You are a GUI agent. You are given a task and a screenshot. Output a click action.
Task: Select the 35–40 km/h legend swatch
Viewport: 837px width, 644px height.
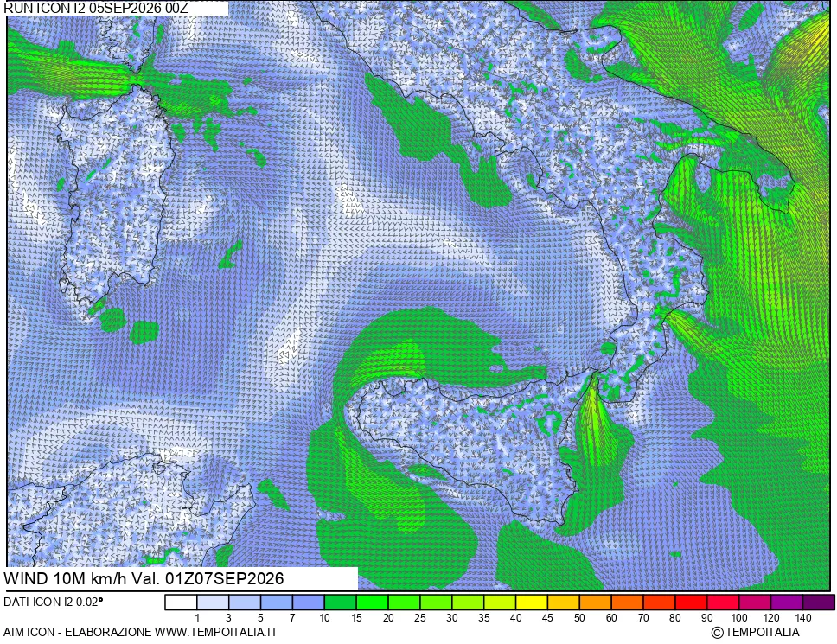pos(500,603)
